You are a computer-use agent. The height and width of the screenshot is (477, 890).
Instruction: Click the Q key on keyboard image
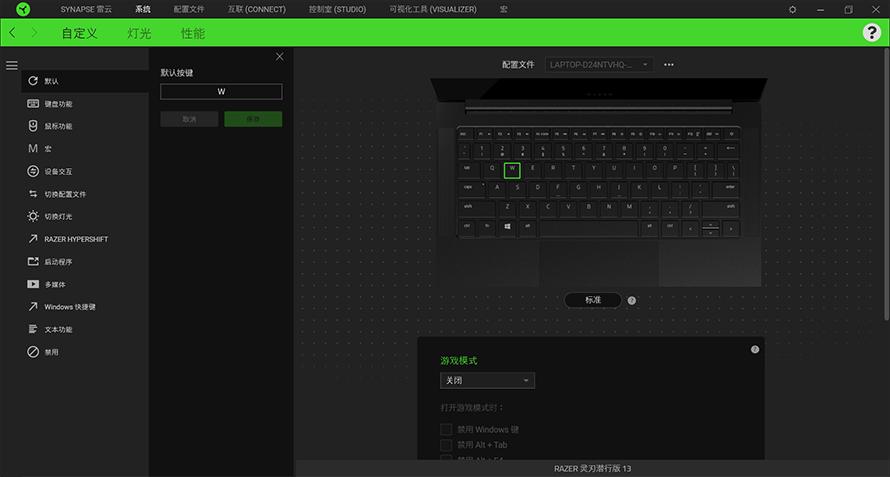tap(492, 170)
